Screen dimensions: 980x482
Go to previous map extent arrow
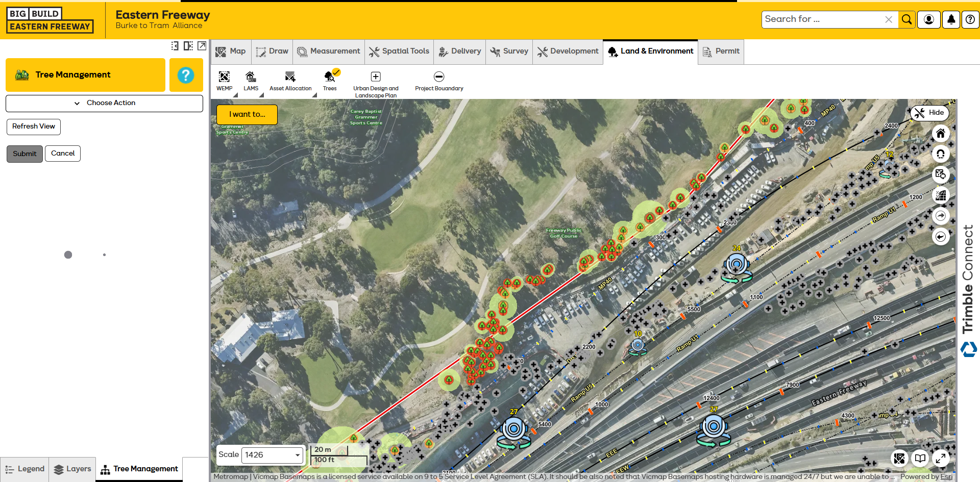click(x=941, y=237)
